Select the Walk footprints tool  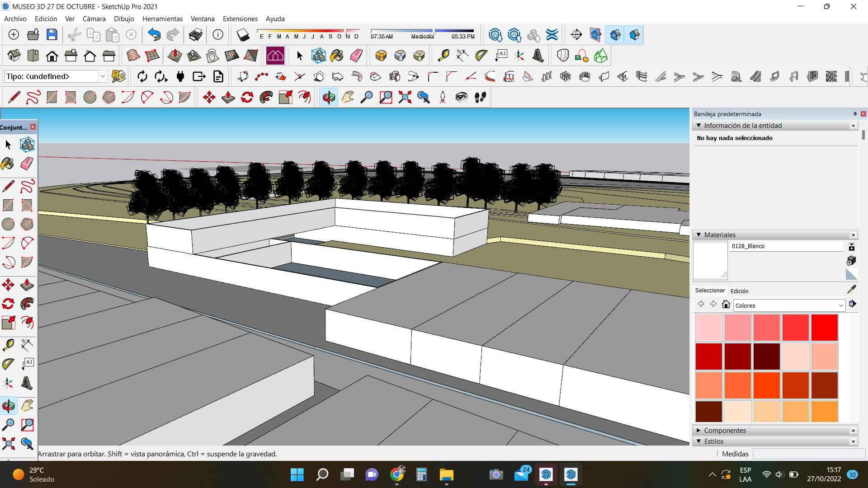(x=480, y=97)
